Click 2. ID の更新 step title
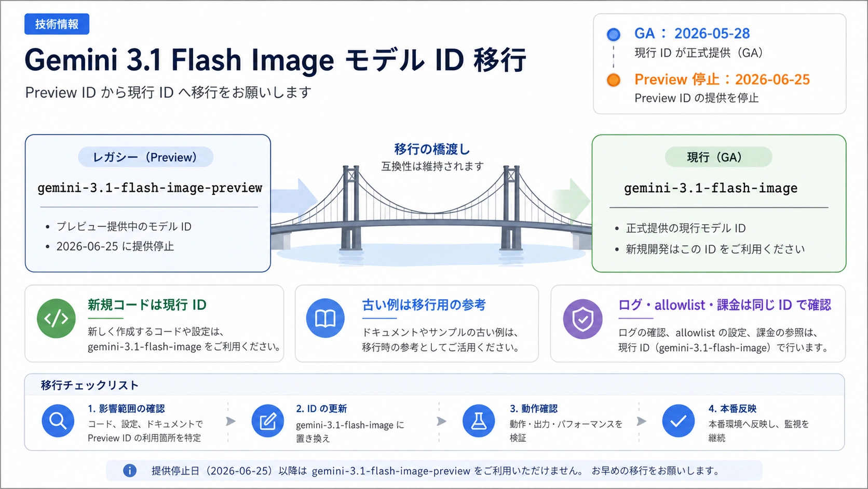 click(321, 408)
